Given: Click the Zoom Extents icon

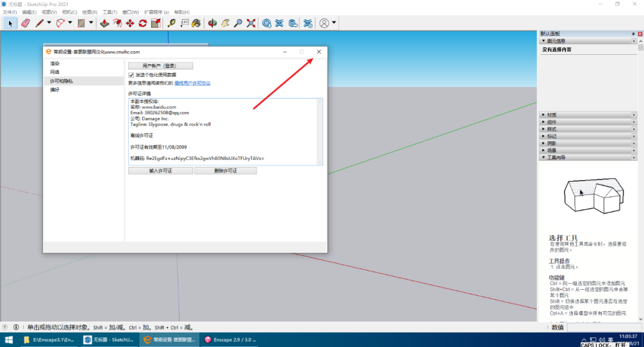Looking at the screenshot, I should [251, 23].
